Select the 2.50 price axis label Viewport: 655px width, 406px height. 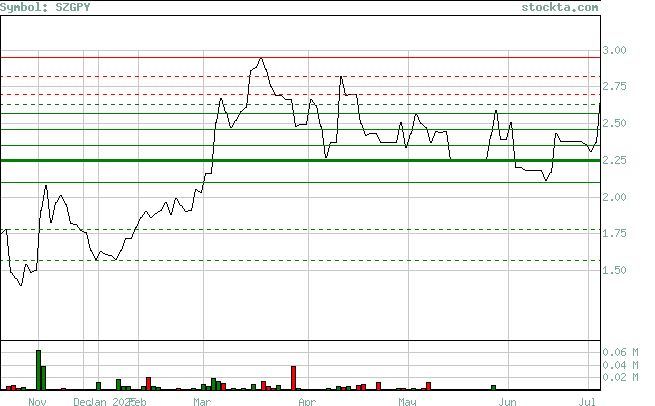[614, 123]
